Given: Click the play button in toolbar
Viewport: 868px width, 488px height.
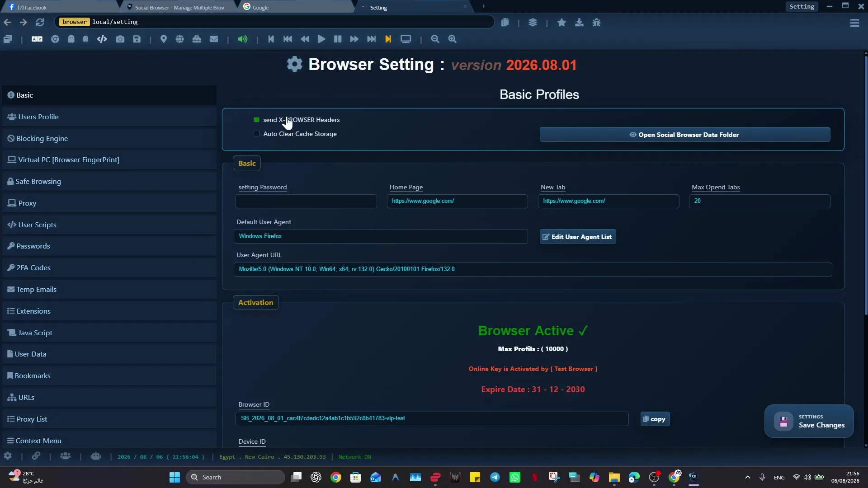Looking at the screenshot, I should pyautogui.click(x=321, y=39).
